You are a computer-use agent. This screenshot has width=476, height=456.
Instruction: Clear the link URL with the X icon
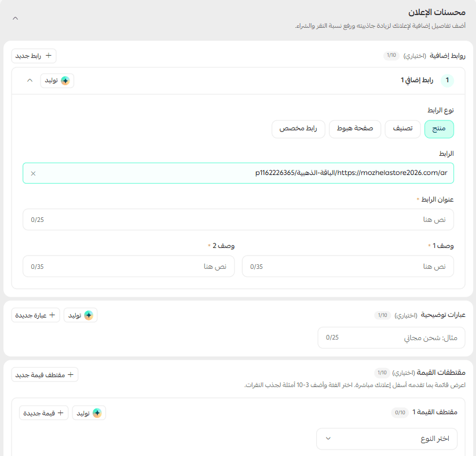click(34, 173)
